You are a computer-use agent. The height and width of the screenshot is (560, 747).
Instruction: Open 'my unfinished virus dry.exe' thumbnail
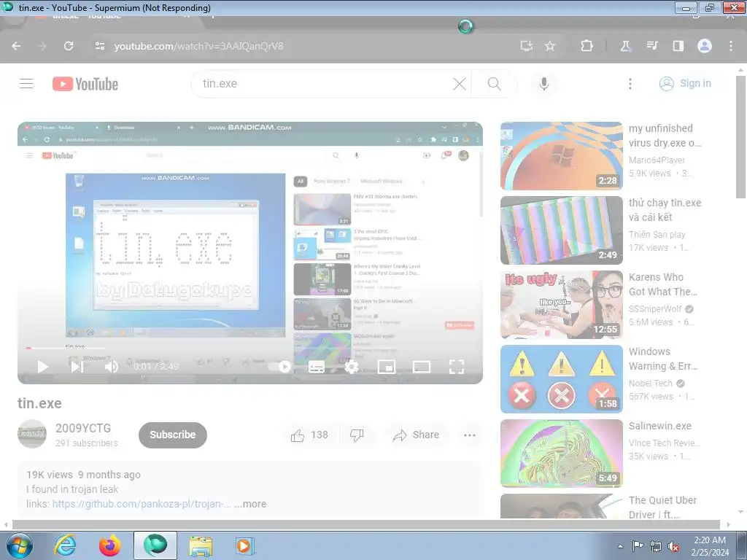point(561,156)
